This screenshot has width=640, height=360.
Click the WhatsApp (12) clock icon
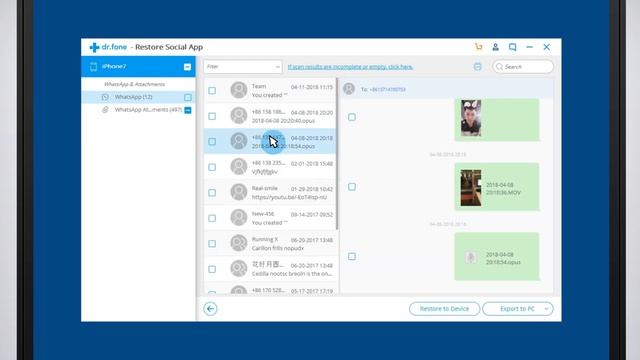coord(105,97)
